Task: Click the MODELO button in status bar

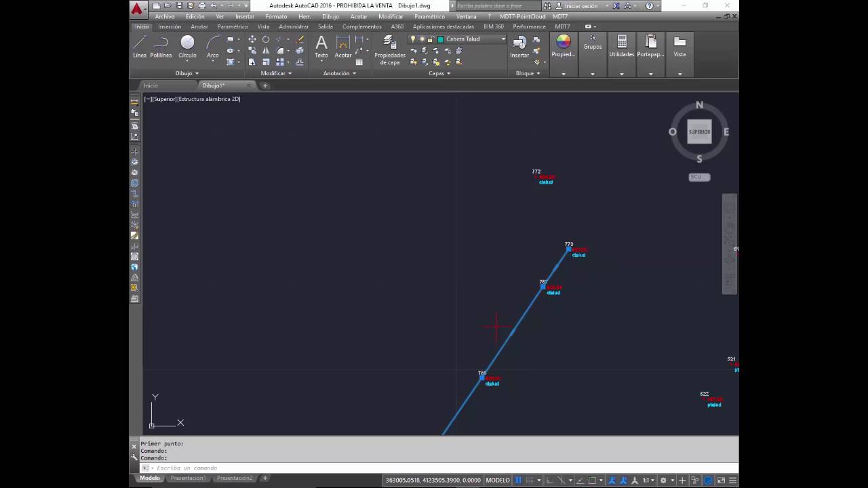Action: pyautogui.click(x=498, y=480)
